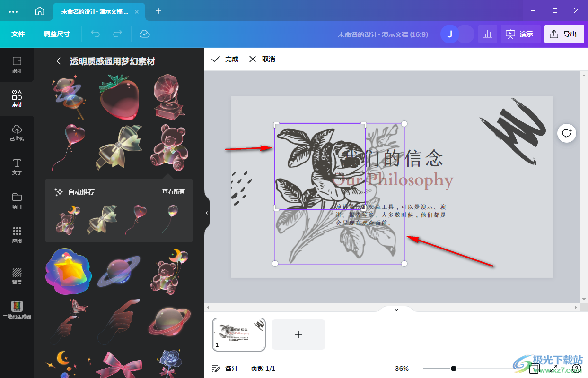
Task: Select page 1 thumbnail
Action: click(x=239, y=334)
